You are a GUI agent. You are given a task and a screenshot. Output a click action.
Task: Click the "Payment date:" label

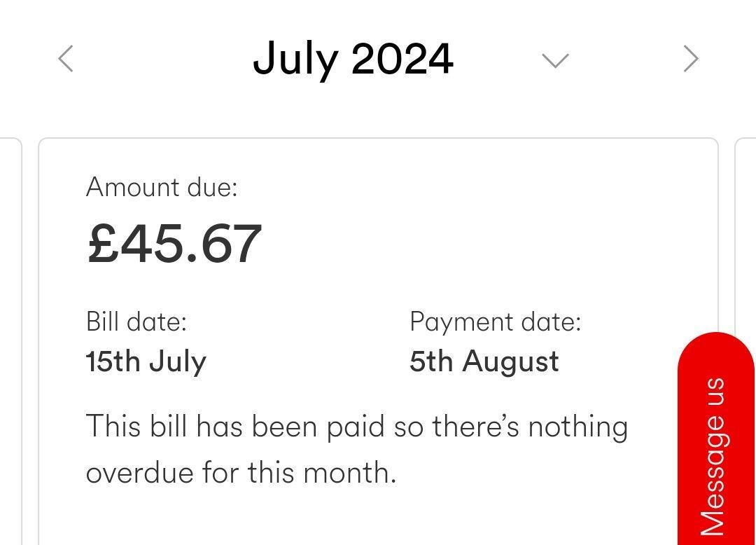495,322
